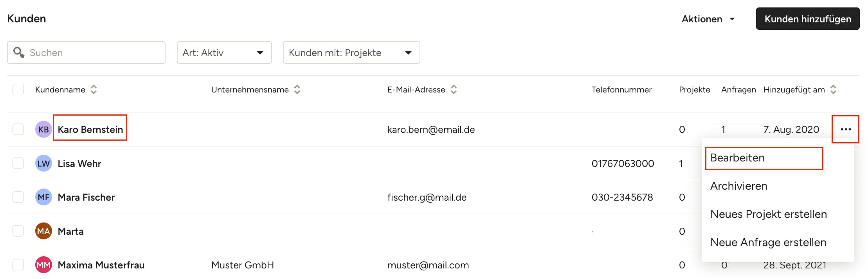Sort by E-Mail-Adresse using sort arrows
This screenshot has width=868, height=279.
454,90
